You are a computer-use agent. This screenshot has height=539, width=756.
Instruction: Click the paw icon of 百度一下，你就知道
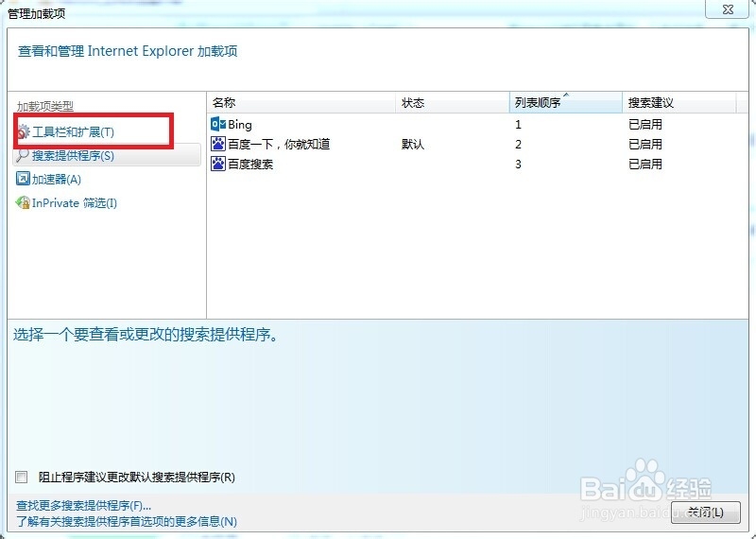[218, 144]
